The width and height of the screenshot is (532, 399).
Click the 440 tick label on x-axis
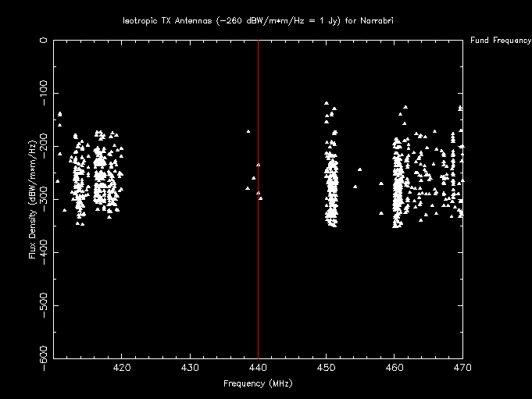[258, 368]
